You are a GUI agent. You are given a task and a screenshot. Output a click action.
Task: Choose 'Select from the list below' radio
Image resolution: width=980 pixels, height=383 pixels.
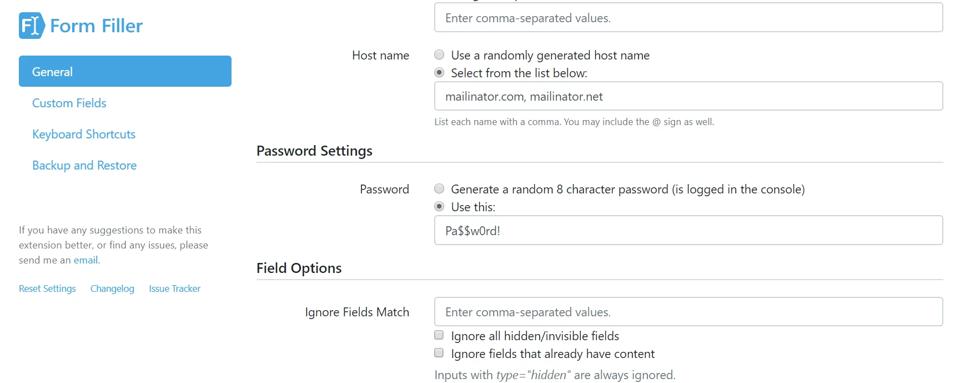439,73
